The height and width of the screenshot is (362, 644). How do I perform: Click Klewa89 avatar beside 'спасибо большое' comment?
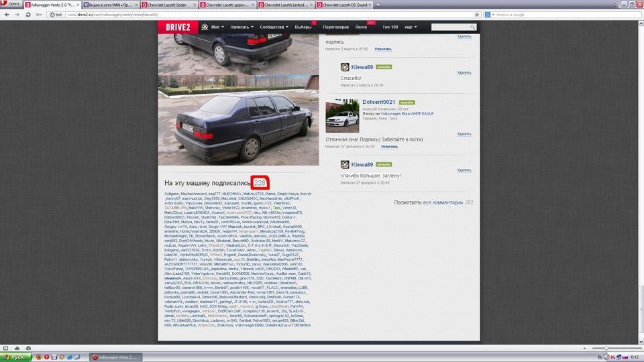click(345, 165)
